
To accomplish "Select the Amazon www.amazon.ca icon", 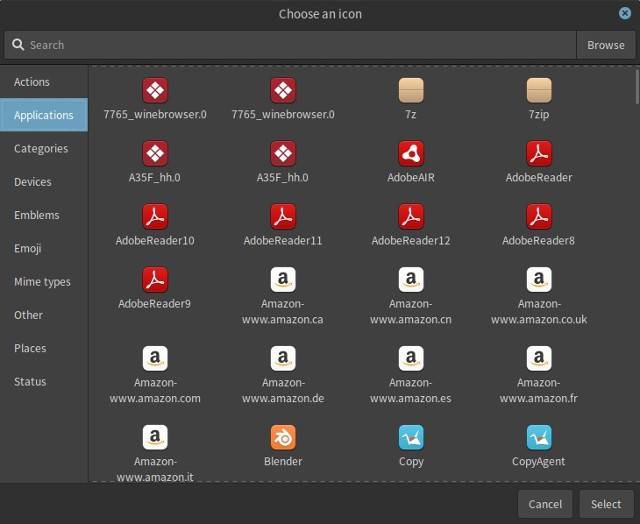I will pos(283,280).
